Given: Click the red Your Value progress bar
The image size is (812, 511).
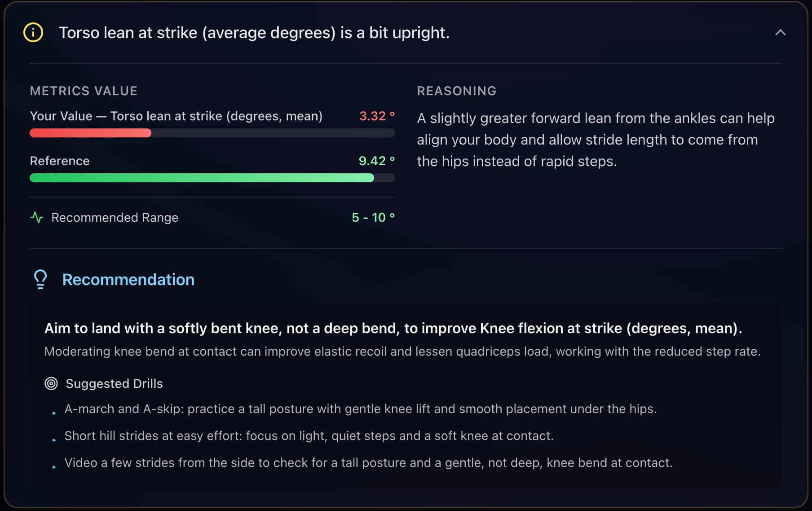Looking at the screenshot, I should (x=90, y=133).
